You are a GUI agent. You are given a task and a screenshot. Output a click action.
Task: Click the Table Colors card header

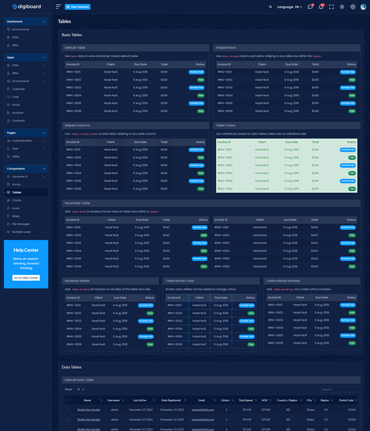point(287,125)
